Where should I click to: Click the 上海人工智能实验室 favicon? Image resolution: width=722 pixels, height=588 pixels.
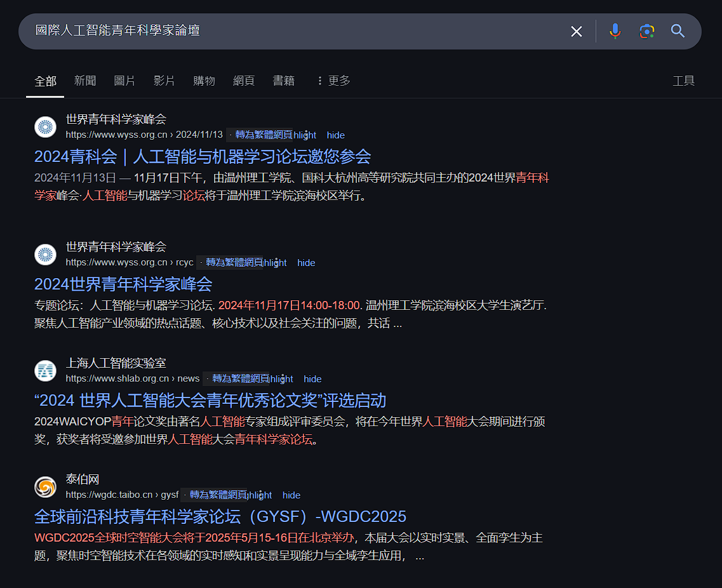point(45,371)
